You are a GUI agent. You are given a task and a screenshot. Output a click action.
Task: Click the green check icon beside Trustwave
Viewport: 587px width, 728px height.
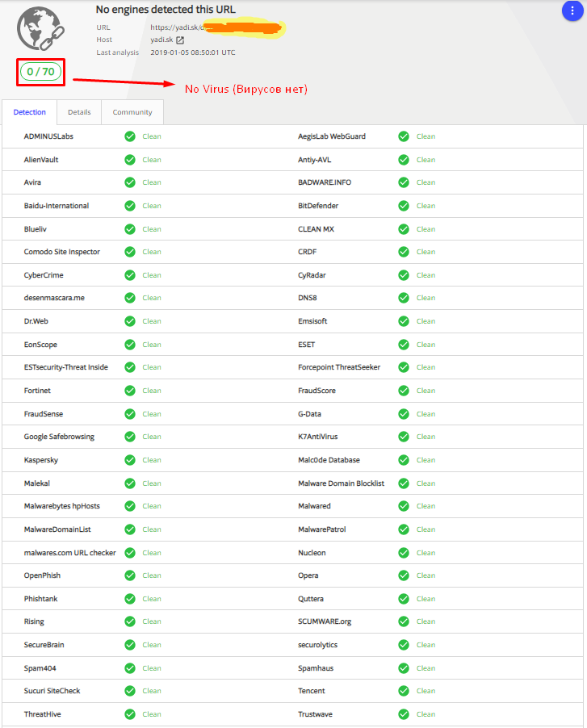click(404, 714)
